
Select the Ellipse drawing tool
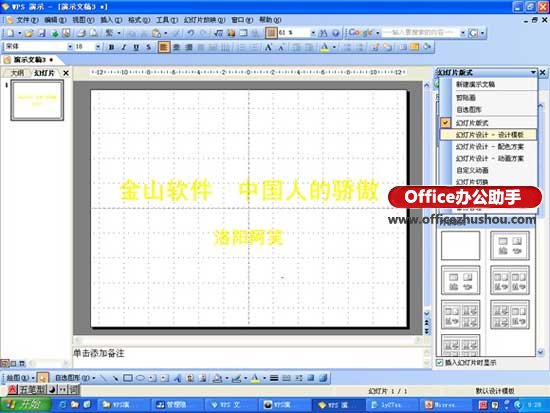tap(140, 378)
